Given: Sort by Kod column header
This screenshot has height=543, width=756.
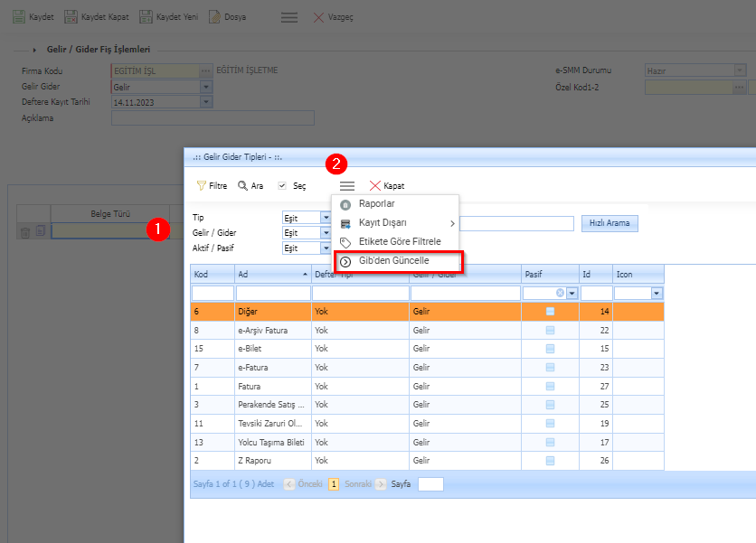Looking at the screenshot, I should click(213, 274).
